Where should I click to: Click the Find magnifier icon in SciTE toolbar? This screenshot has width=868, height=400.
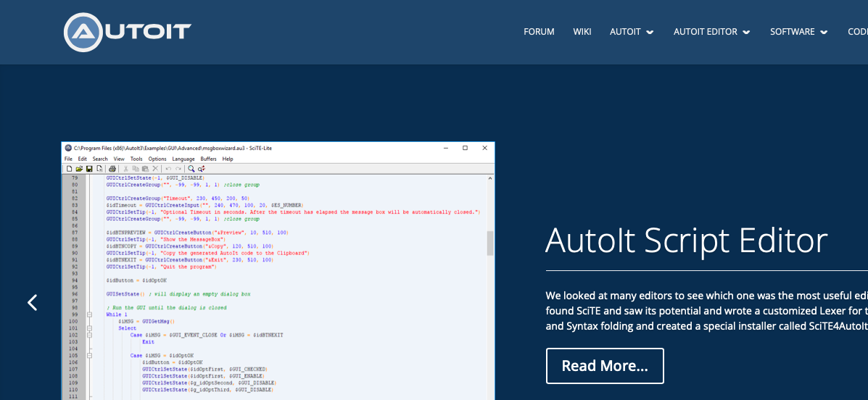[191, 169]
